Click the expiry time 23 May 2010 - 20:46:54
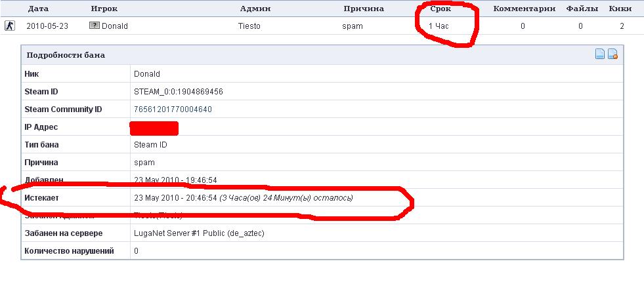644x295 pixels. click(175, 198)
